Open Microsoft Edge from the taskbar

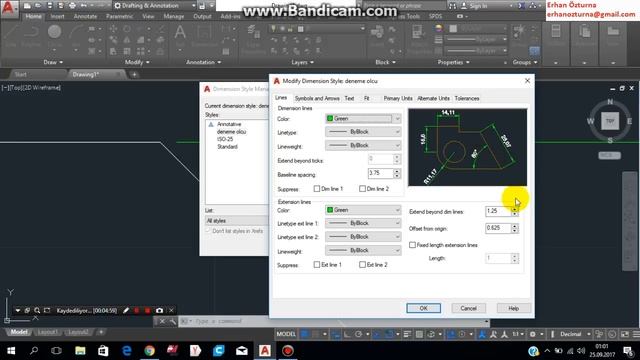[127, 351]
